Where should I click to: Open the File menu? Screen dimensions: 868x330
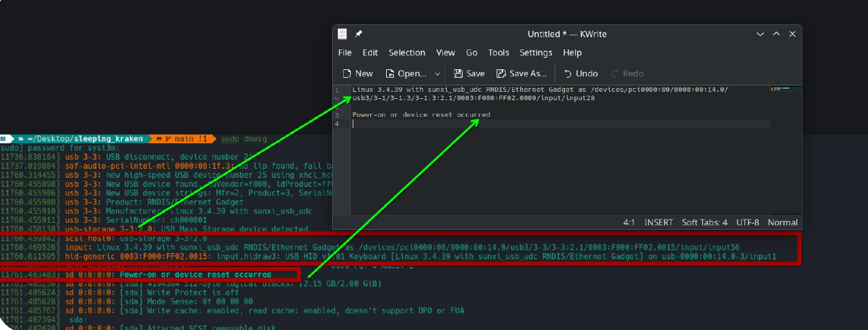[345, 53]
